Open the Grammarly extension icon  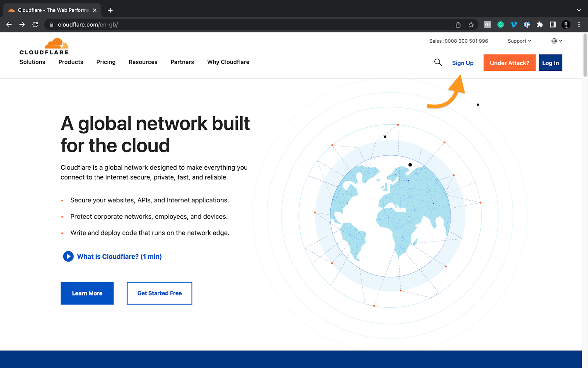(501, 25)
